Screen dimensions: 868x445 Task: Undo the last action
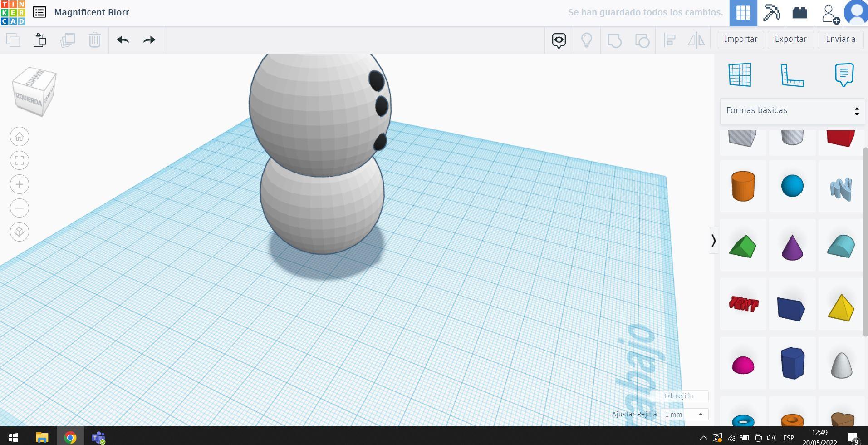pyautogui.click(x=123, y=40)
